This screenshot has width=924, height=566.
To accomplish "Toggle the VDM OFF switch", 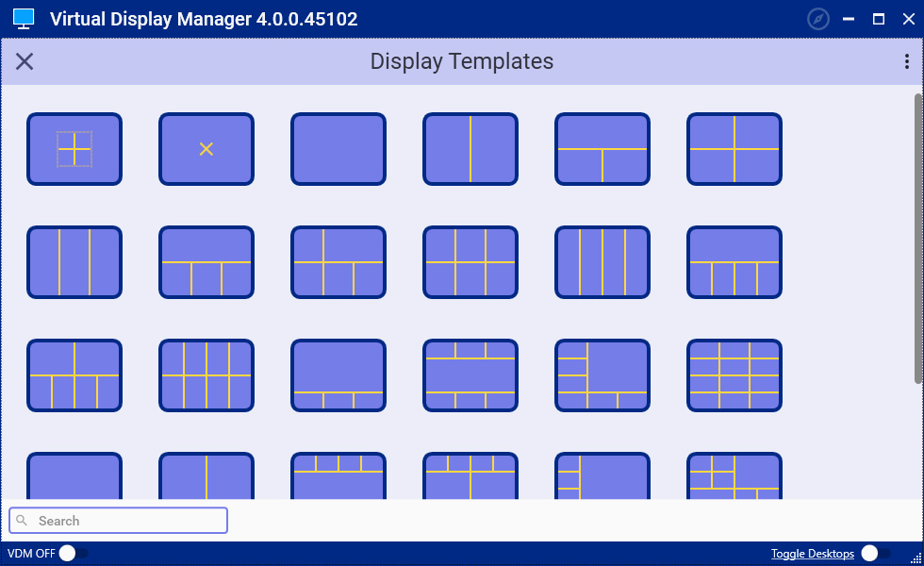I will (73, 554).
